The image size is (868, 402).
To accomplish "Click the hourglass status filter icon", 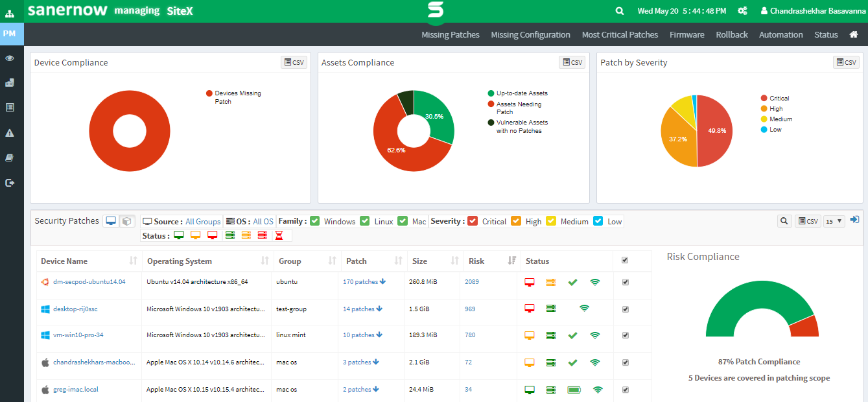I will (x=279, y=235).
